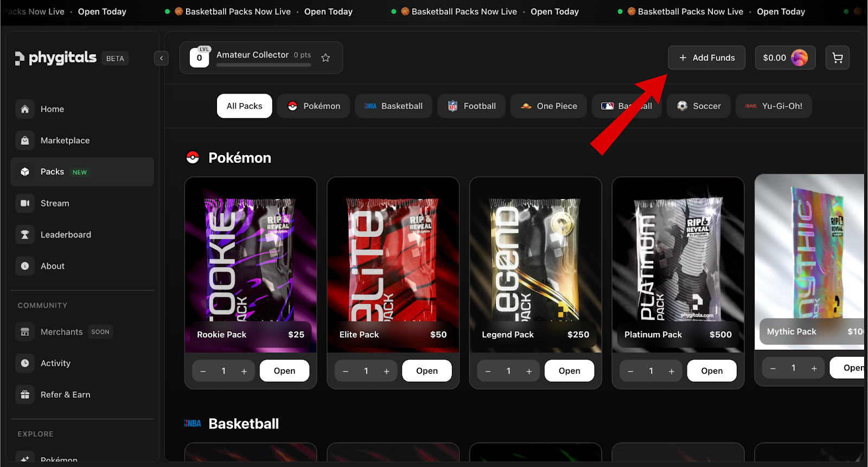The height and width of the screenshot is (467, 868).
Task: Increase Mythic Pack quantity
Action: tap(814, 368)
